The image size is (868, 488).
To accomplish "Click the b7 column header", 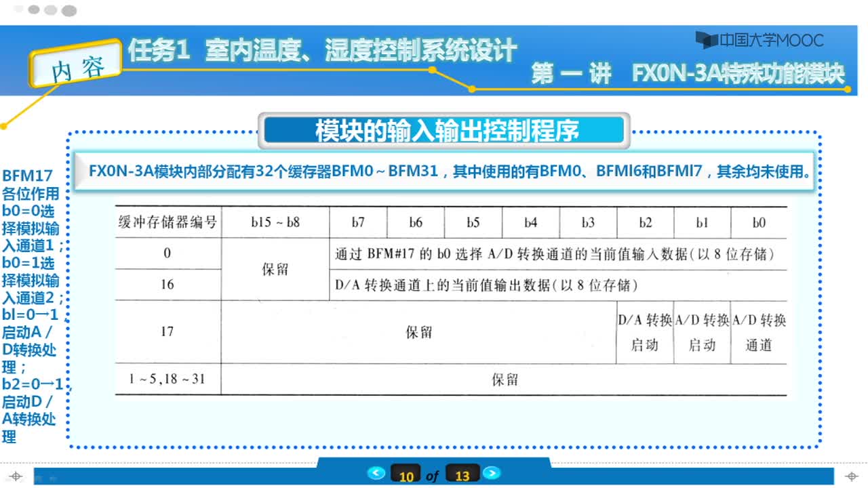I will click(358, 222).
